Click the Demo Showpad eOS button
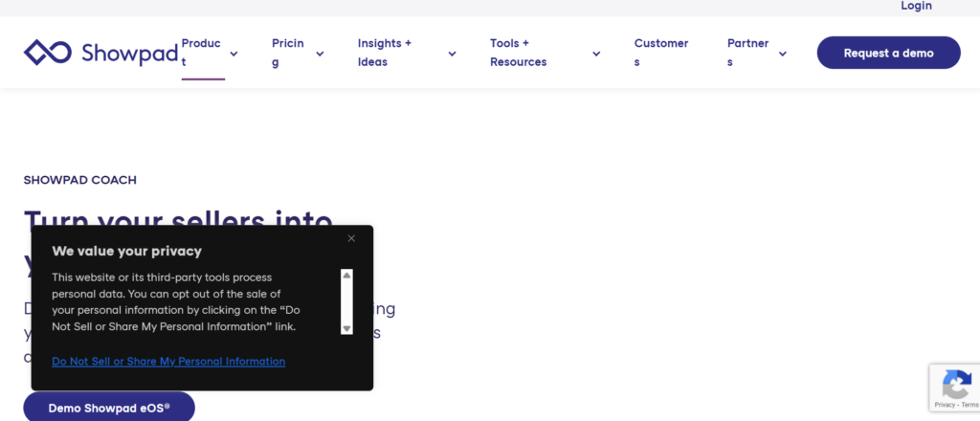The height and width of the screenshot is (421, 980). [x=109, y=408]
